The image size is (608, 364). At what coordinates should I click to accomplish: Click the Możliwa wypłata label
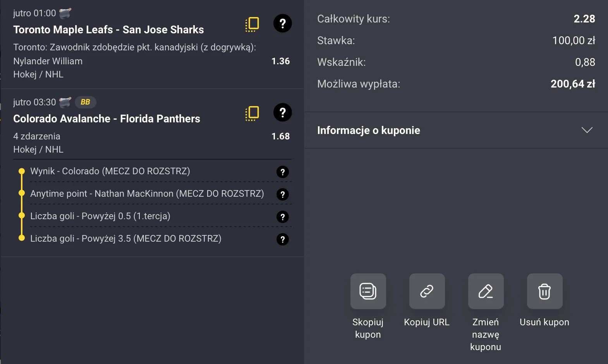[x=359, y=84]
